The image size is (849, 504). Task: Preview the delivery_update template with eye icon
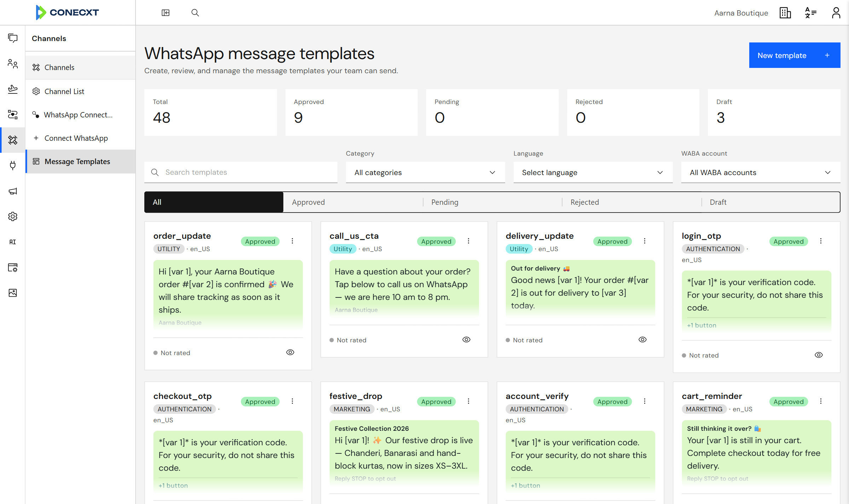pos(642,340)
